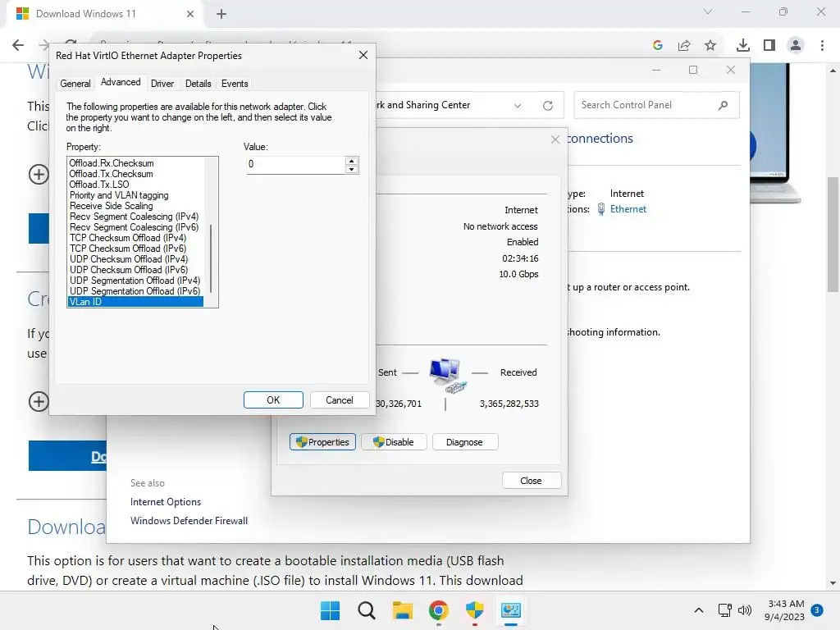Open a new Chrome tab
This screenshot has width=840, height=630.
coord(221,14)
